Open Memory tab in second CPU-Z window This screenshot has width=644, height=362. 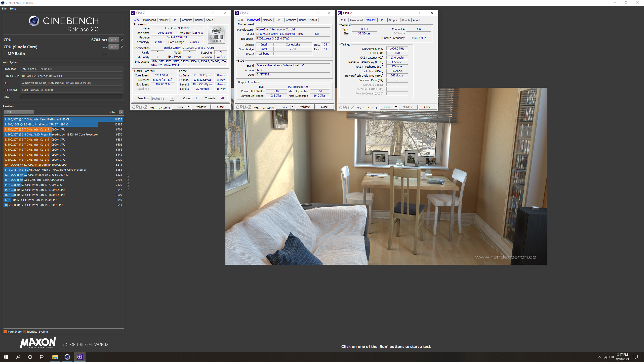pos(267,20)
